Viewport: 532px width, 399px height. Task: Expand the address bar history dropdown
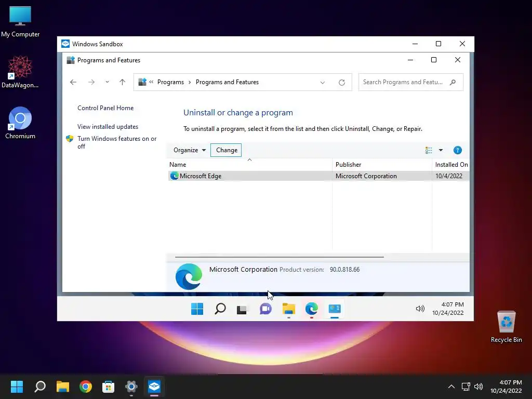(x=322, y=83)
